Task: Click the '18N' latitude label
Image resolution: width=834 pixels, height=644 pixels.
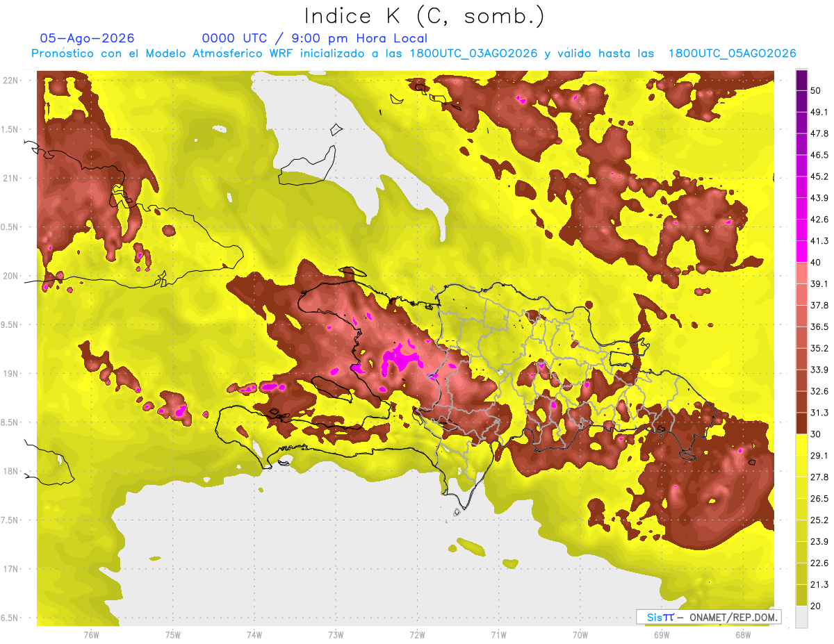Action: click(10, 472)
